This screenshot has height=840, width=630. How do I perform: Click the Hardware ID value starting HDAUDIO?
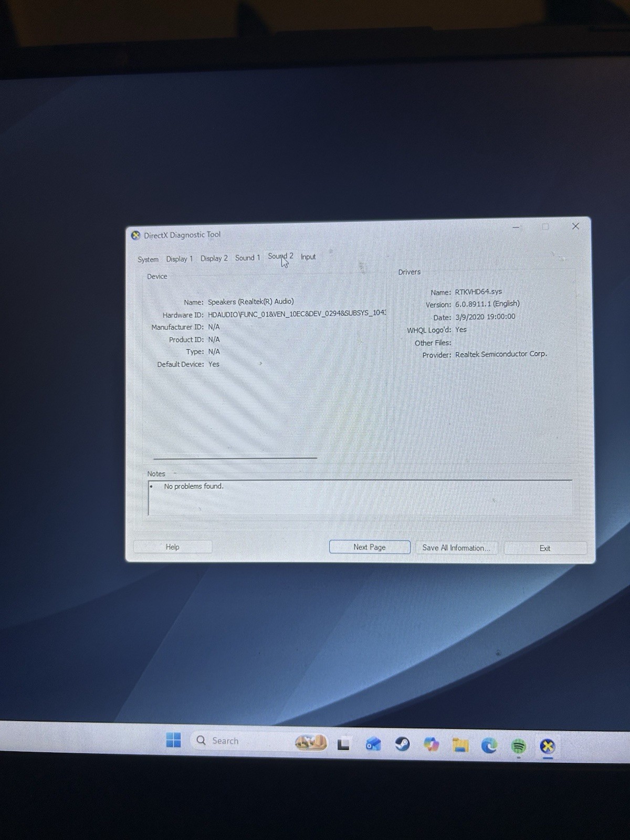[x=297, y=314]
